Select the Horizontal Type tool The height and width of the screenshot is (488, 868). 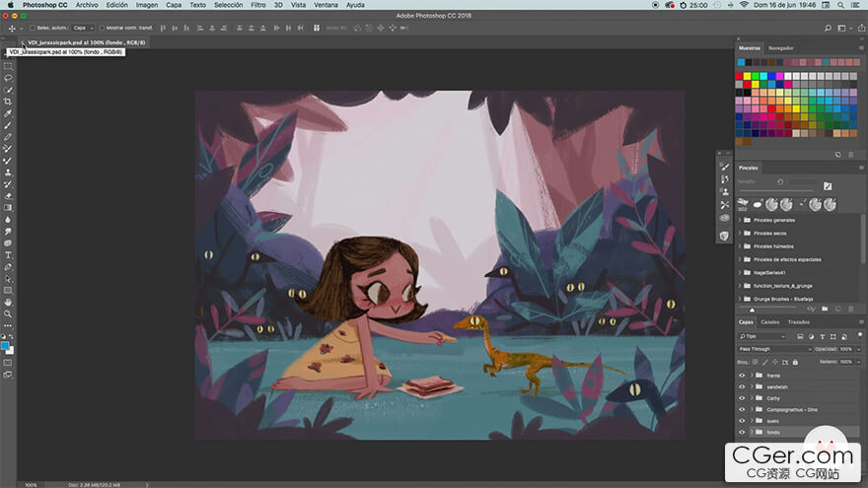click(x=8, y=255)
